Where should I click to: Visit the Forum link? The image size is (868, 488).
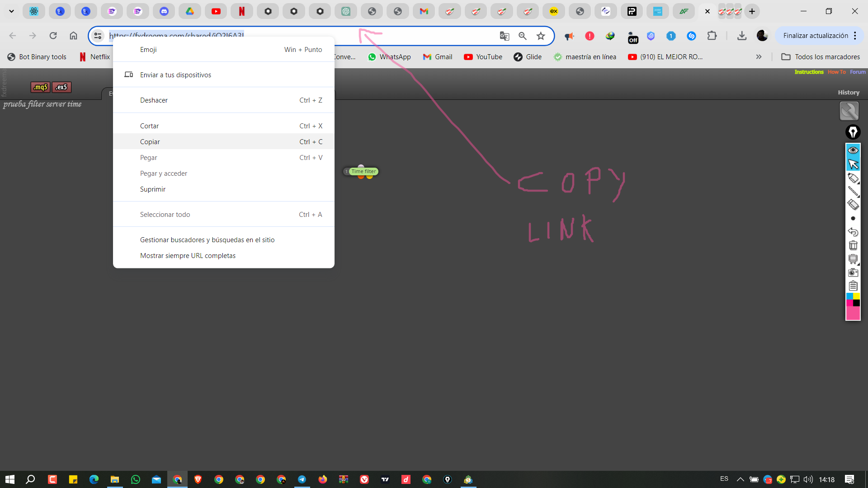coord(858,72)
